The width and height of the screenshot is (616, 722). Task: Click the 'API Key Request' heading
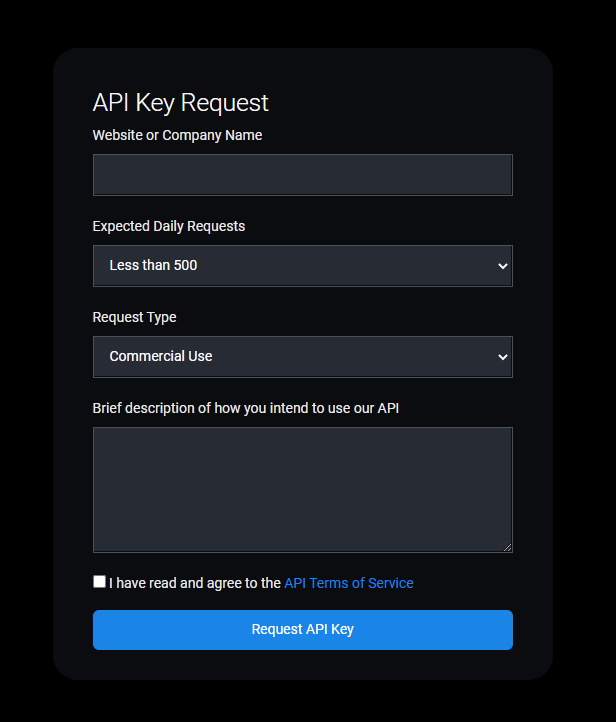pos(180,103)
